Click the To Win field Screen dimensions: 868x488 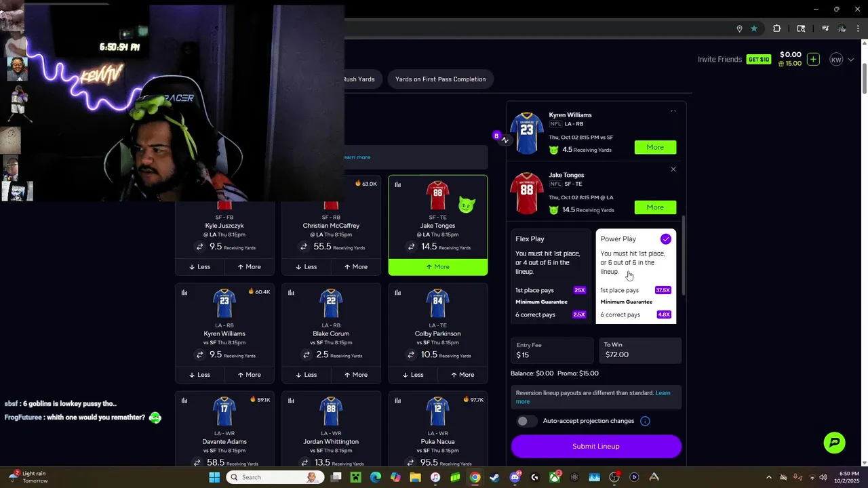click(640, 350)
